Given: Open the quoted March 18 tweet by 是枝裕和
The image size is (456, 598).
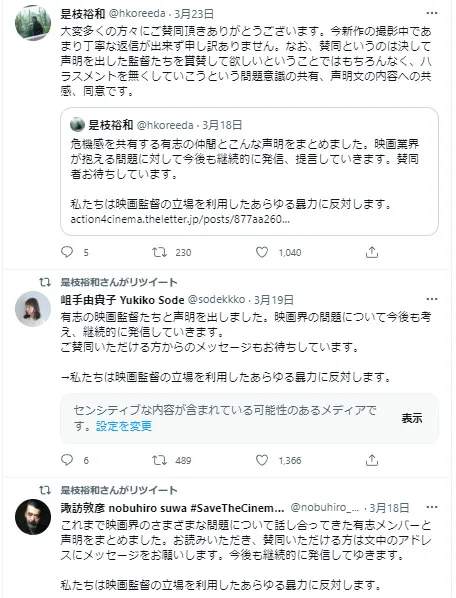Looking at the screenshot, I should click(249, 171).
